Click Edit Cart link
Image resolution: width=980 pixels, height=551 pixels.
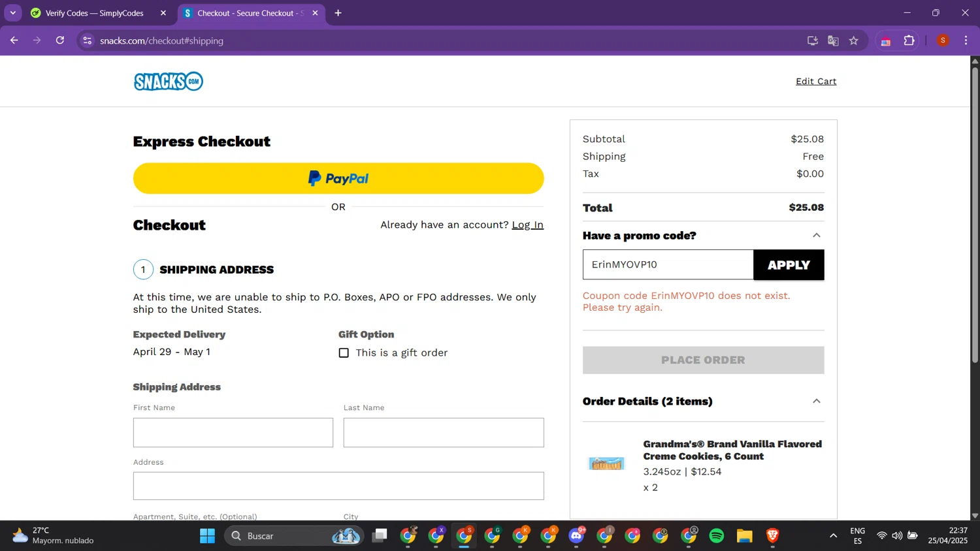point(816,81)
